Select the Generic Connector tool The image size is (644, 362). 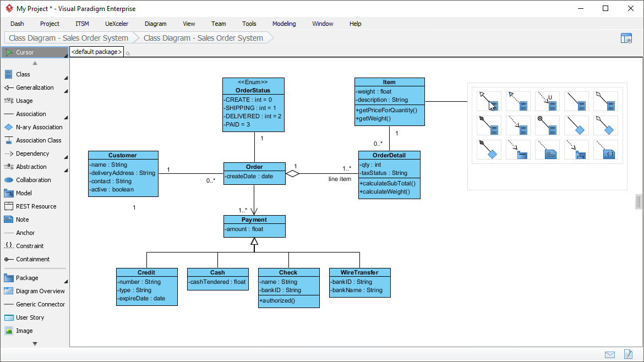click(35, 304)
